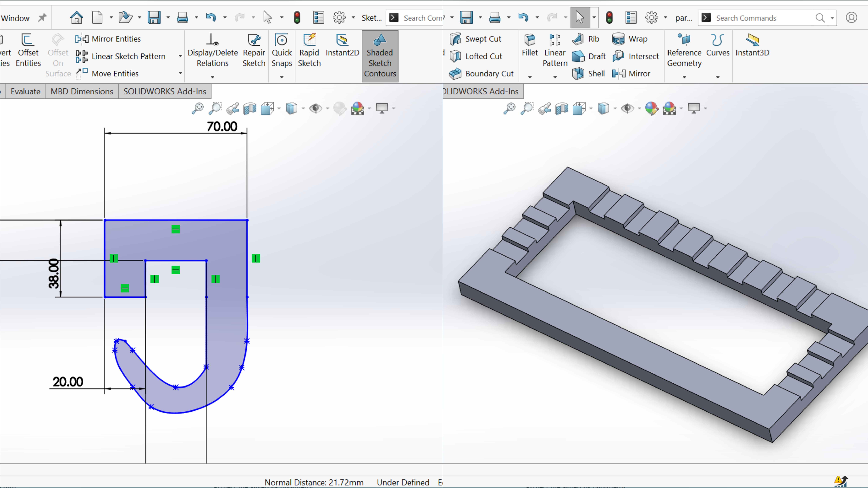Expand Linear Sketch Pattern dropdown arrow

(180, 56)
